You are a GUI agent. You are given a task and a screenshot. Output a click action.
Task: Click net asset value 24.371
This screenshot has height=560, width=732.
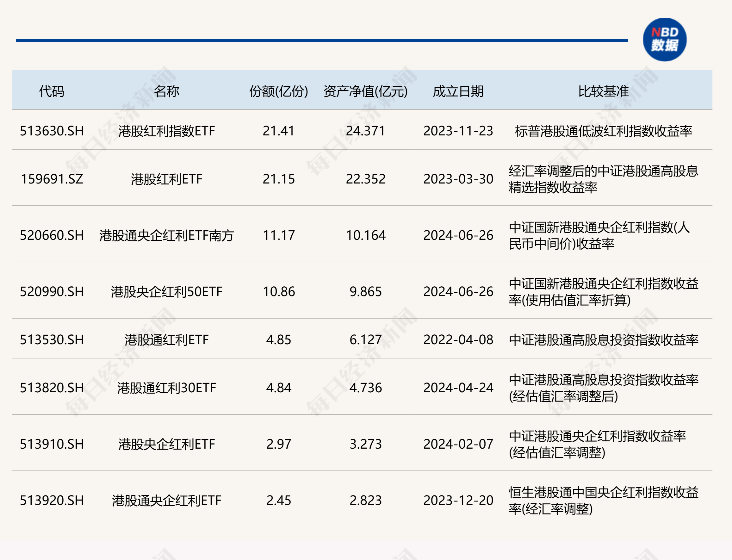coord(366,131)
